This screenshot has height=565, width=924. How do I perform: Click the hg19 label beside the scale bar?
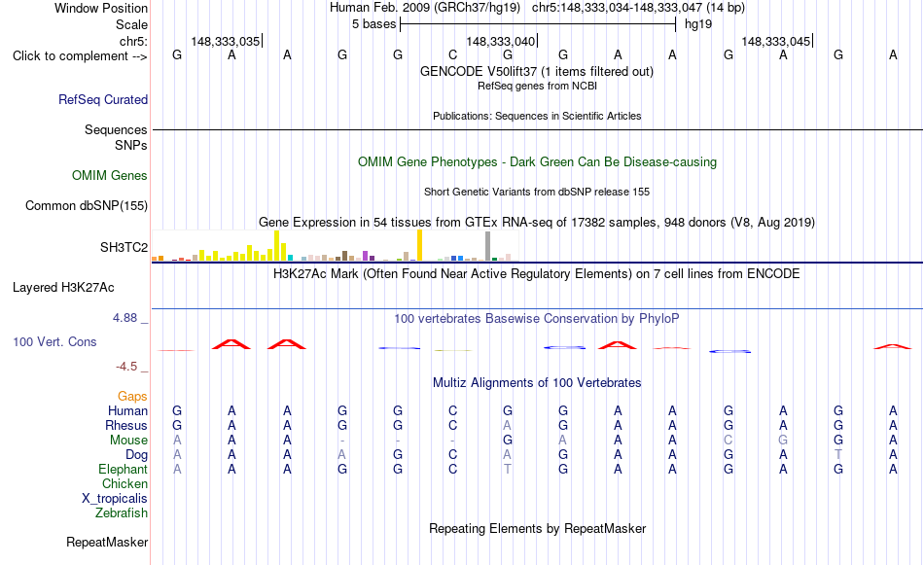click(697, 24)
